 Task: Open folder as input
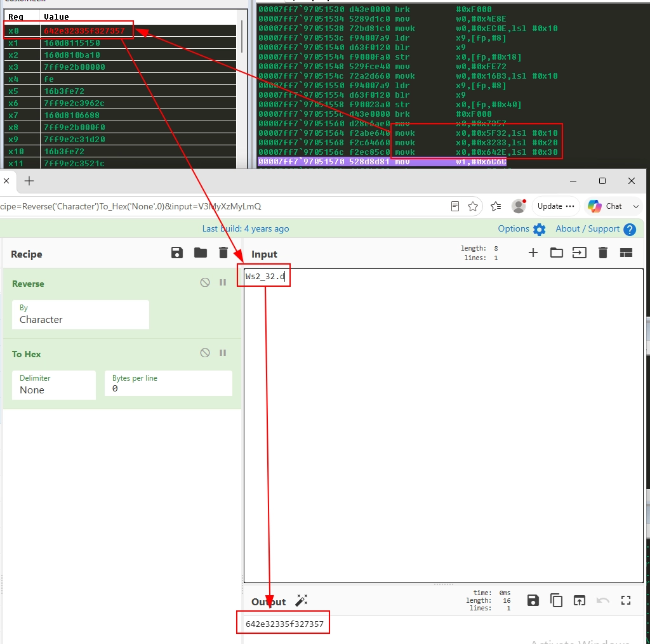tap(556, 253)
